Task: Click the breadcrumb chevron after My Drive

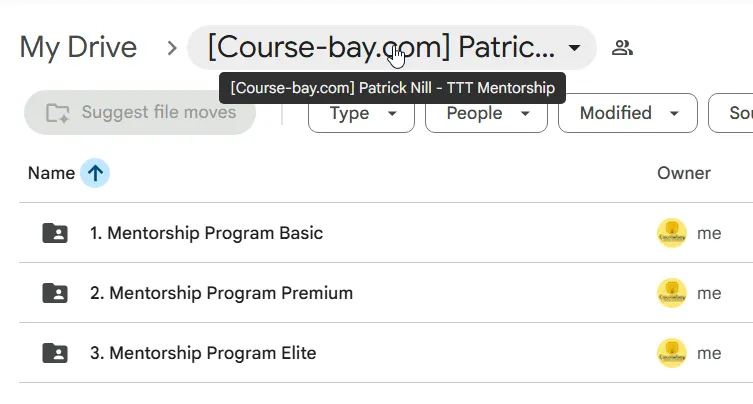Action: point(171,48)
